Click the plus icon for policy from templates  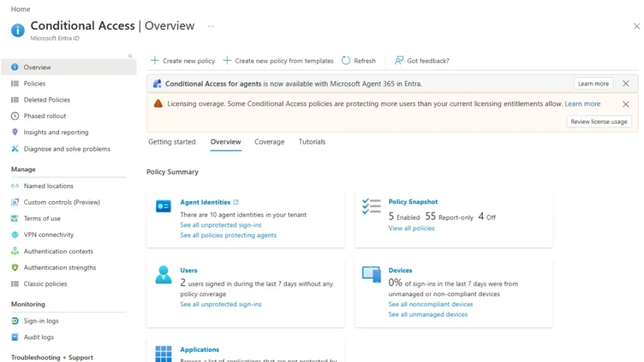[226, 60]
